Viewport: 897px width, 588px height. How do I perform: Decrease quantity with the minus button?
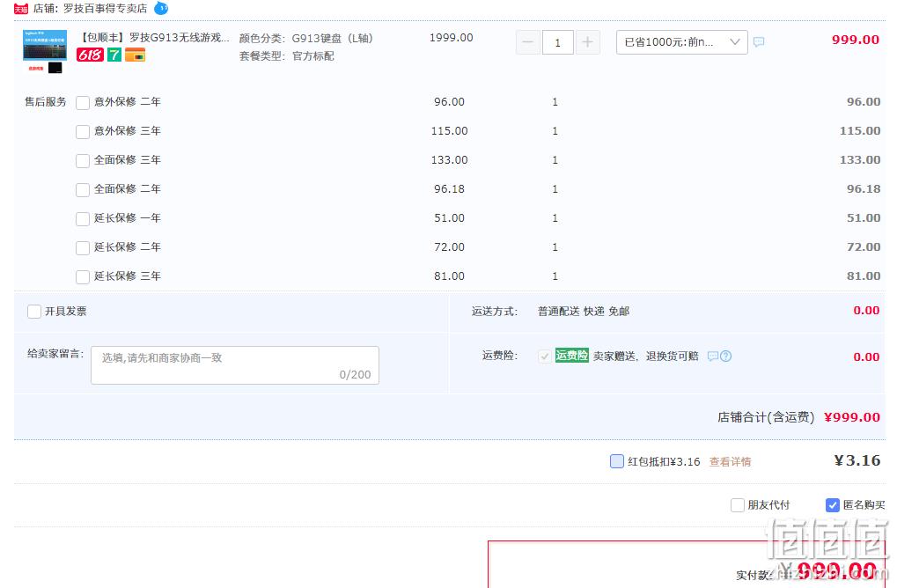pos(527,42)
